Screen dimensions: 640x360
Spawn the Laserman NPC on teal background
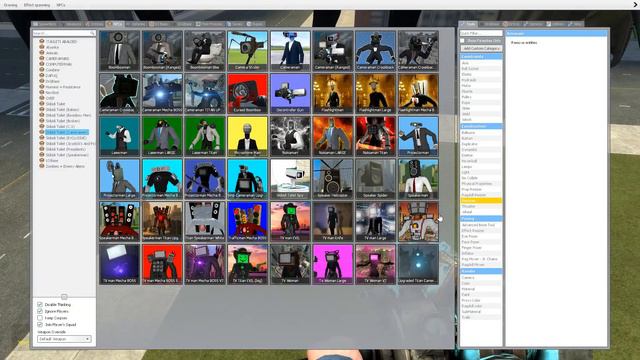120,136
